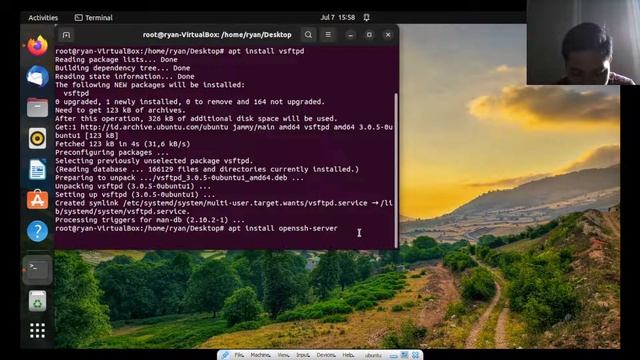640x360 pixels.
Task: Launch LibreOffice Writer from the dock
Action: [x=37, y=169]
